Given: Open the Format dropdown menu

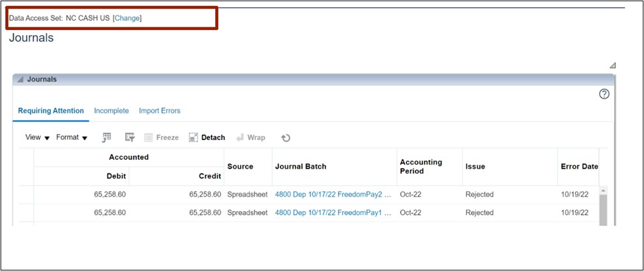Looking at the screenshot, I should (72, 137).
